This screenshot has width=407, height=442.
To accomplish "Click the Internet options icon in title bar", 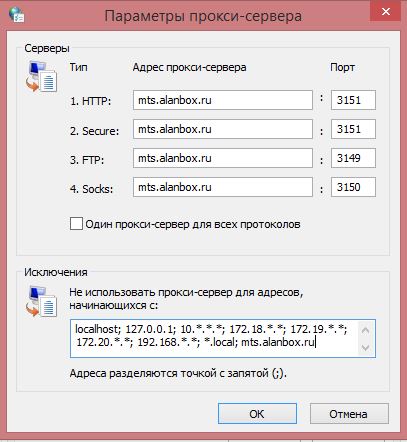I will pos(17,15).
